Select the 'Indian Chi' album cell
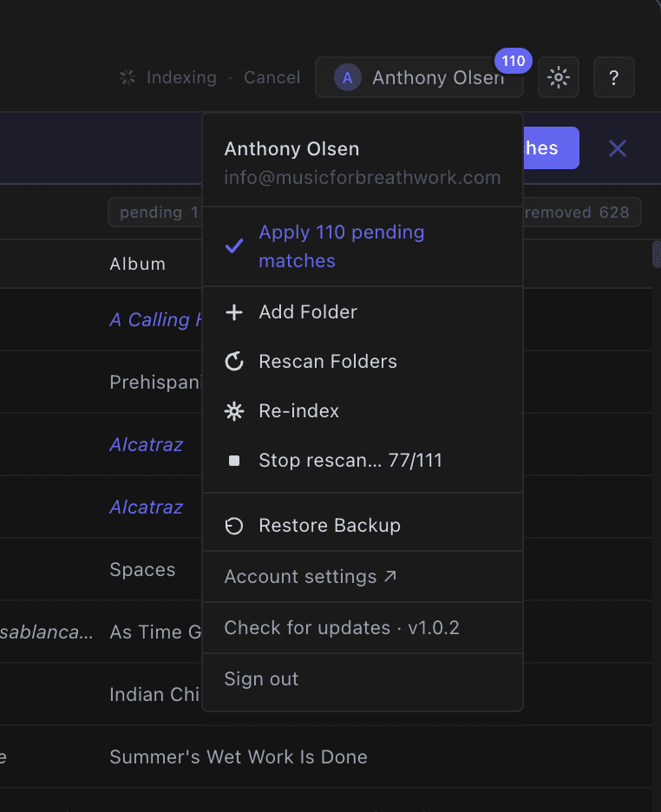This screenshot has height=812, width=661. pos(154,694)
